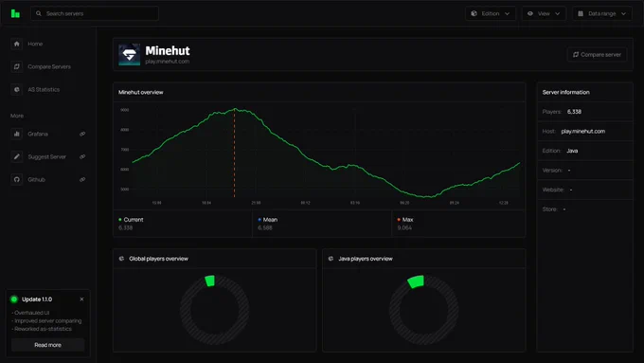
Task: Click the eye icon in the View button
Action: 530,13
